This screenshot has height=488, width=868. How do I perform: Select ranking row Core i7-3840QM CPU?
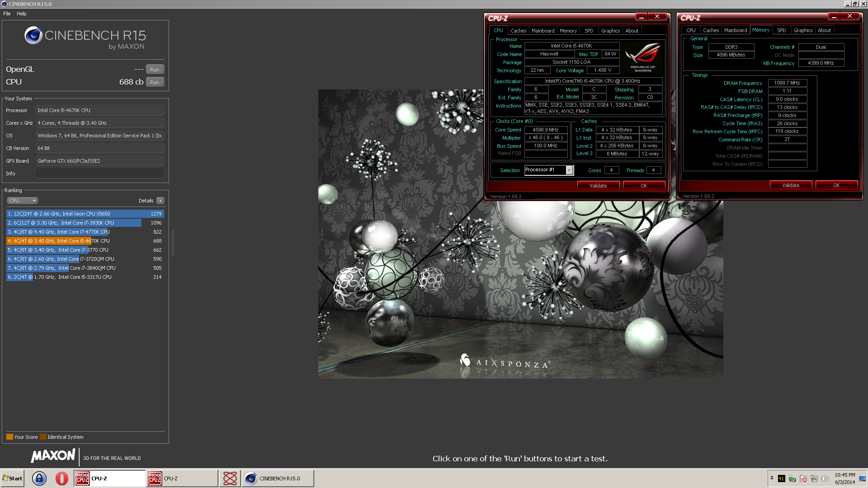pos(85,268)
